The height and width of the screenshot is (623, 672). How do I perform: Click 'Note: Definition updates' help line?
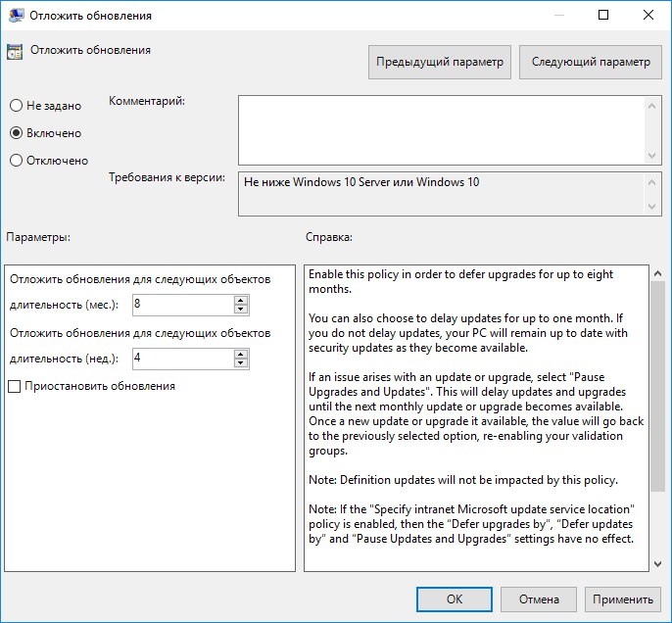click(463, 480)
